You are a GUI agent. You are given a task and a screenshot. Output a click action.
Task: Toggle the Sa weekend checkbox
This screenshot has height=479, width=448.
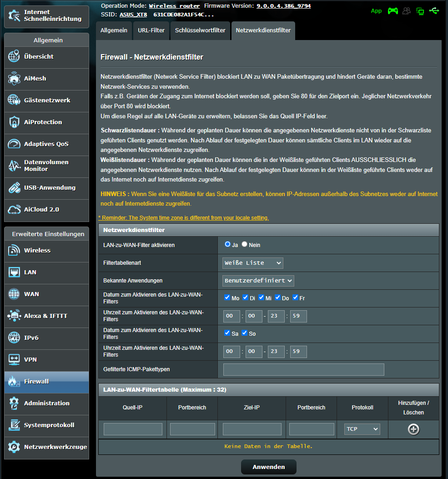227,333
